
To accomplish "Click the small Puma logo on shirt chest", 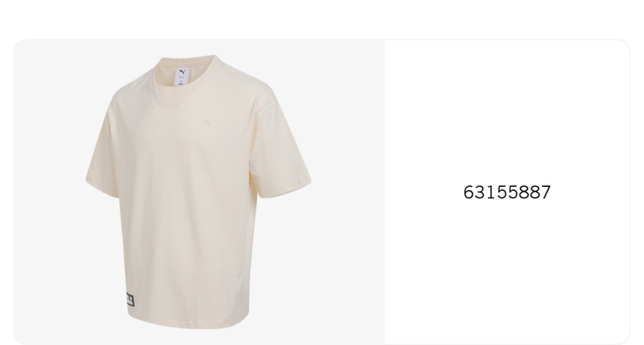I will (208, 123).
